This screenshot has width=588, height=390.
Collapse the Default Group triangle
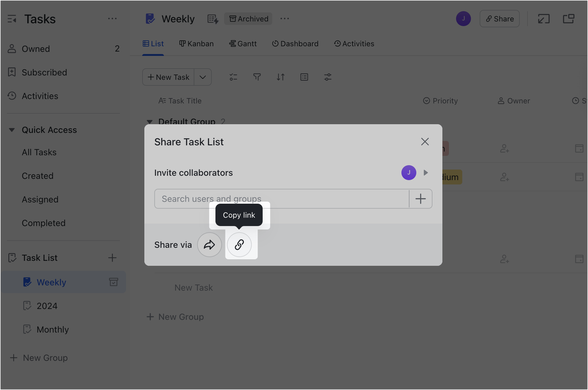pos(150,121)
